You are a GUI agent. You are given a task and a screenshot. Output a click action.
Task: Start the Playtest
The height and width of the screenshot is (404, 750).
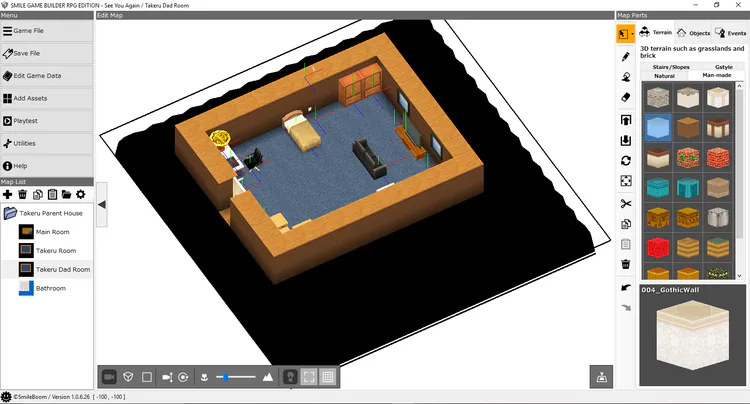click(x=46, y=120)
